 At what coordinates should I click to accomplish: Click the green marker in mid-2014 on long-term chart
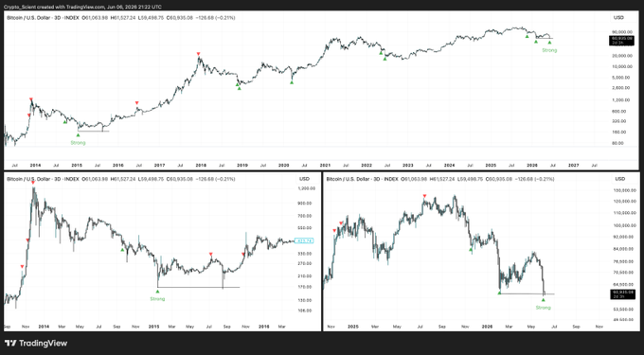click(x=64, y=122)
